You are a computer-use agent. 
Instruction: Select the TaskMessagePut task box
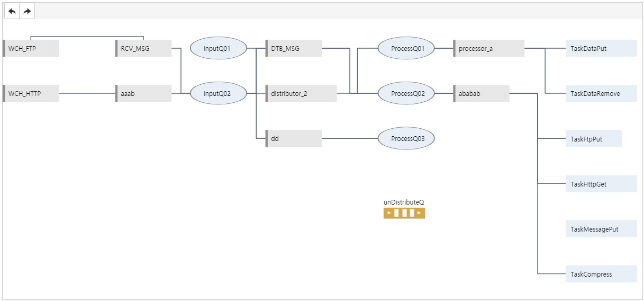pyautogui.click(x=601, y=229)
